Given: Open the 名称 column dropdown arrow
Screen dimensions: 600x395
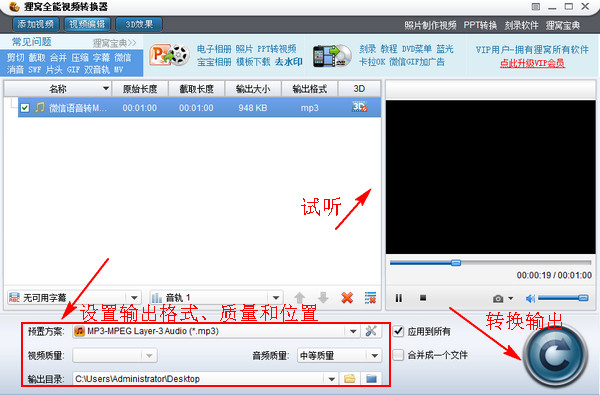Looking at the screenshot, I should pos(106,89).
